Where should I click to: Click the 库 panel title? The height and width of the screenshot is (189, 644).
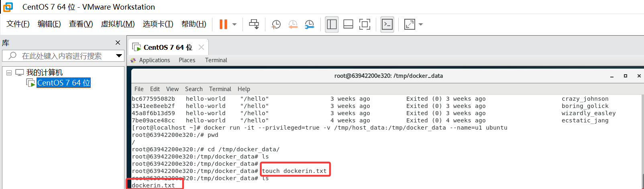6,43
